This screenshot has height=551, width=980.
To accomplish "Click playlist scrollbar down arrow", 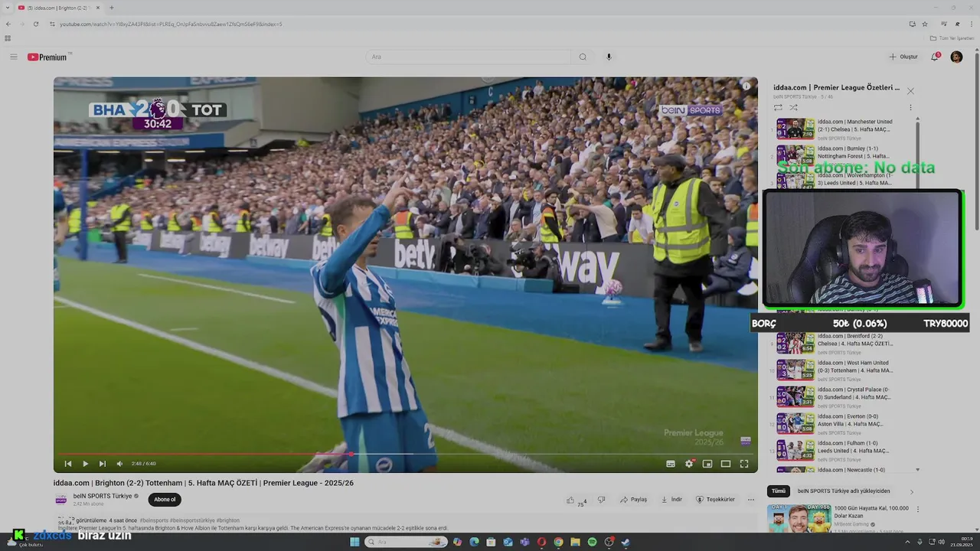I will click(917, 470).
